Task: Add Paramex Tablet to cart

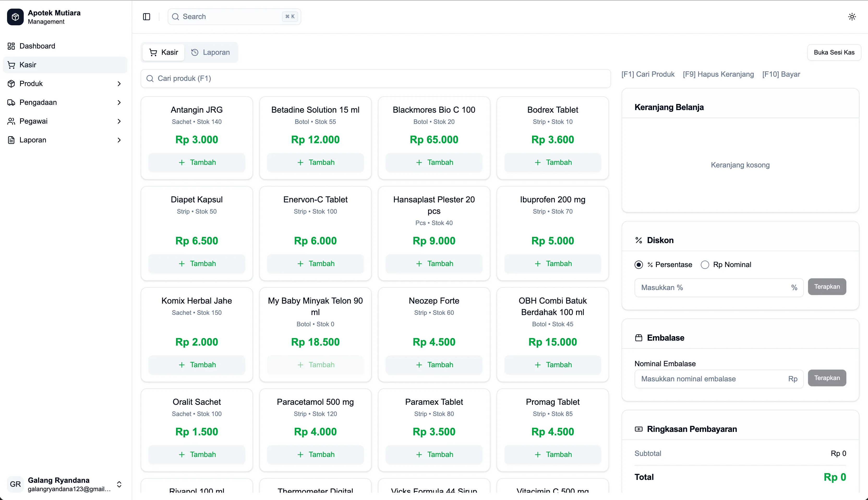Action: coord(434,455)
